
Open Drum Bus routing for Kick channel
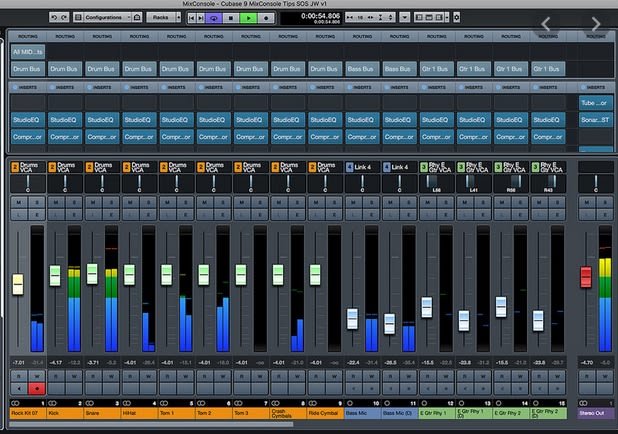(64, 69)
